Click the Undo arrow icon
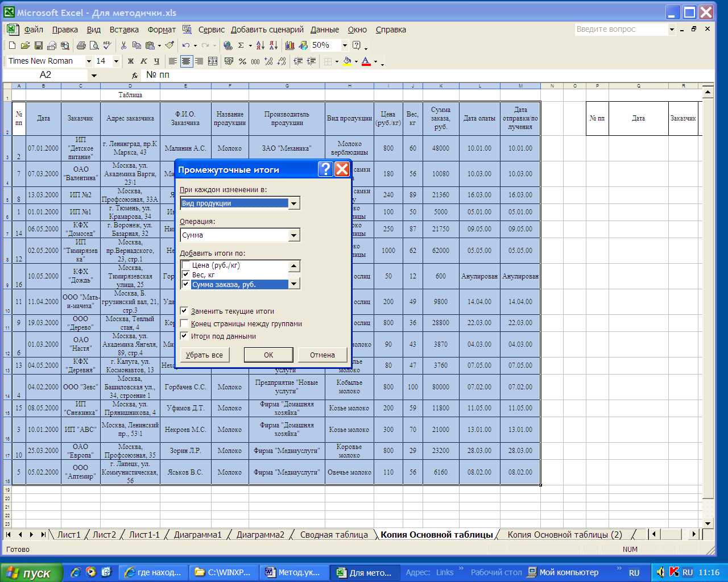728x582 pixels. (x=186, y=45)
